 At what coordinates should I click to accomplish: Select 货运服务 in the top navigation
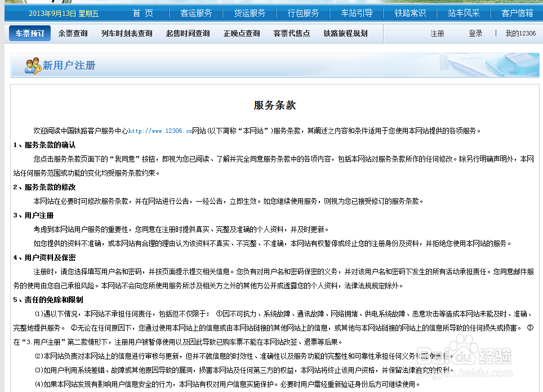click(250, 14)
